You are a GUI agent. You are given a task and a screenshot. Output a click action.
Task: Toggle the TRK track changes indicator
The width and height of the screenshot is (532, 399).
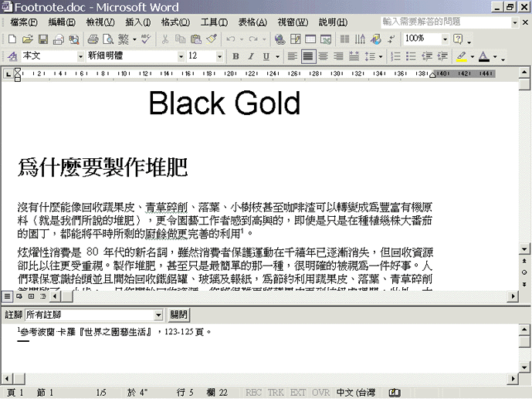point(276,393)
